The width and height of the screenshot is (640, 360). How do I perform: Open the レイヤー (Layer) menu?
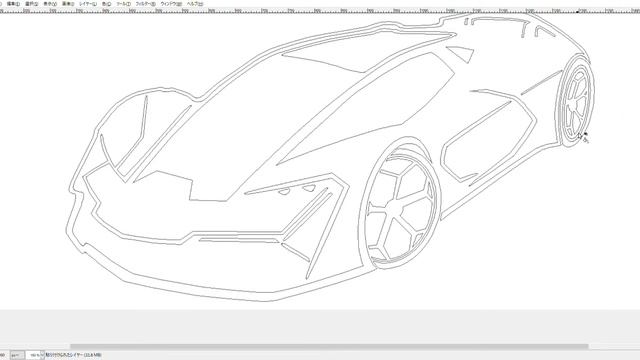88,4
